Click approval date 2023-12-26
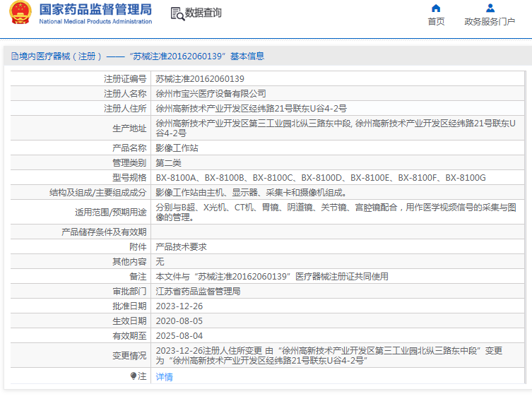The height and width of the screenshot is (401, 532). tap(179, 306)
